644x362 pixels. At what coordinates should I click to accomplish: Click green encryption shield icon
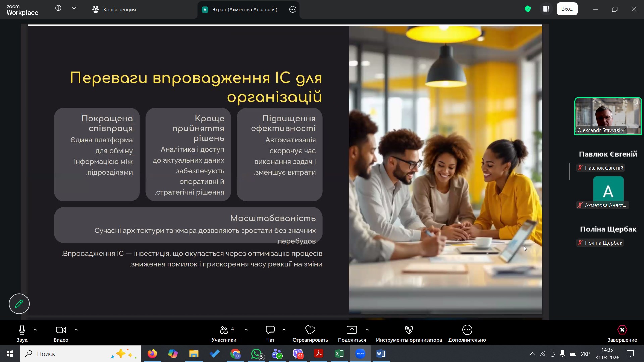(528, 9)
